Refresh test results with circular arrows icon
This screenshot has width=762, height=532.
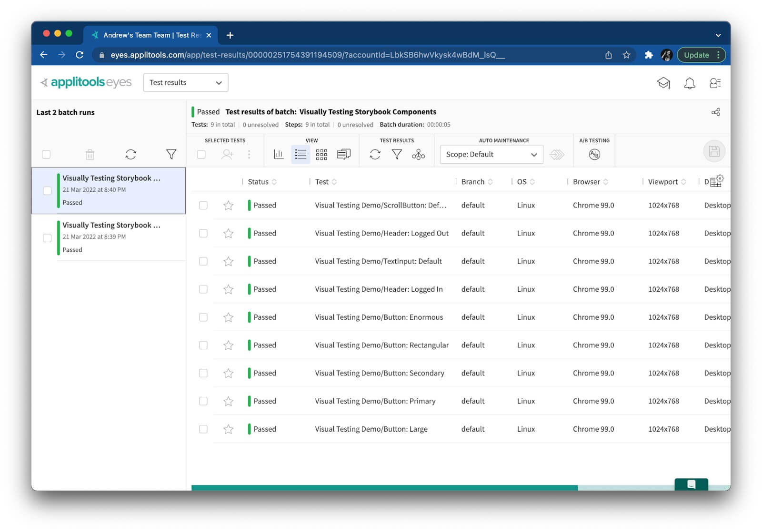pyautogui.click(x=375, y=154)
